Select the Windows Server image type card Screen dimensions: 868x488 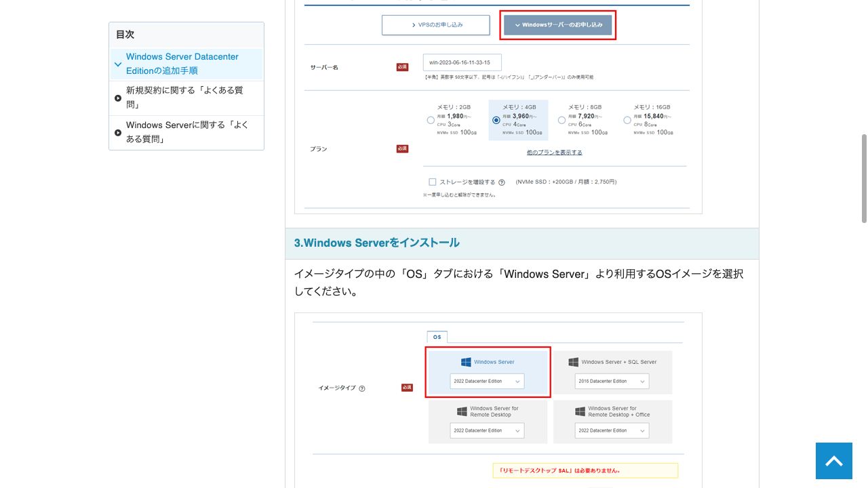(488, 372)
